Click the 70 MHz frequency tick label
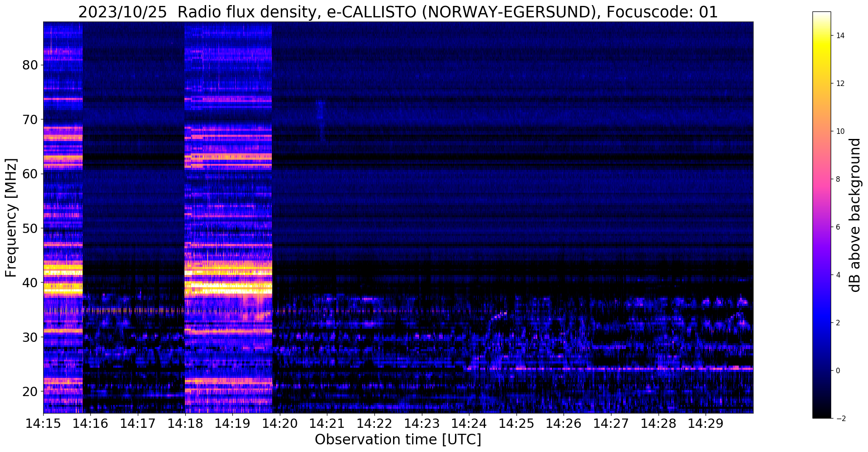This screenshot has width=868, height=452. coord(30,119)
